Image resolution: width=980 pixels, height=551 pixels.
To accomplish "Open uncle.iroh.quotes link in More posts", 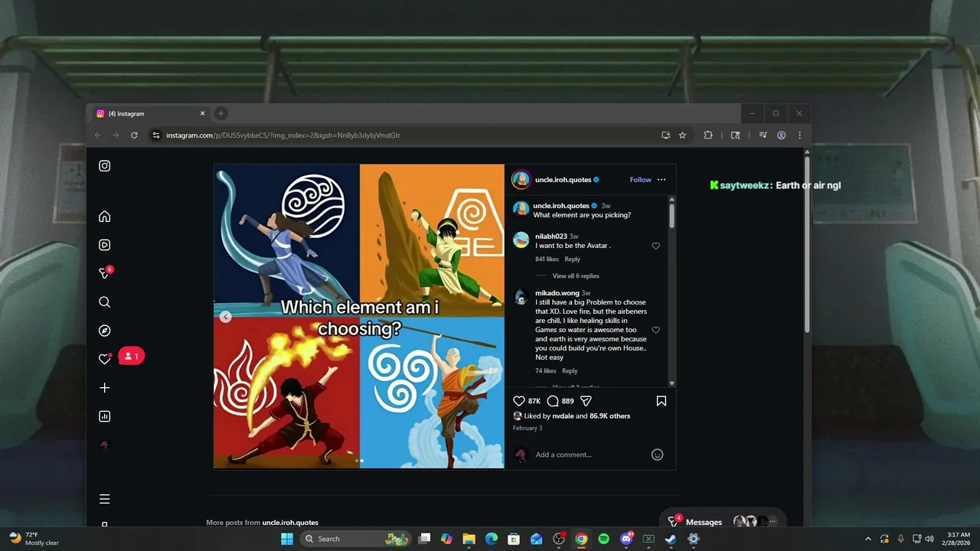I will pyautogui.click(x=290, y=523).
